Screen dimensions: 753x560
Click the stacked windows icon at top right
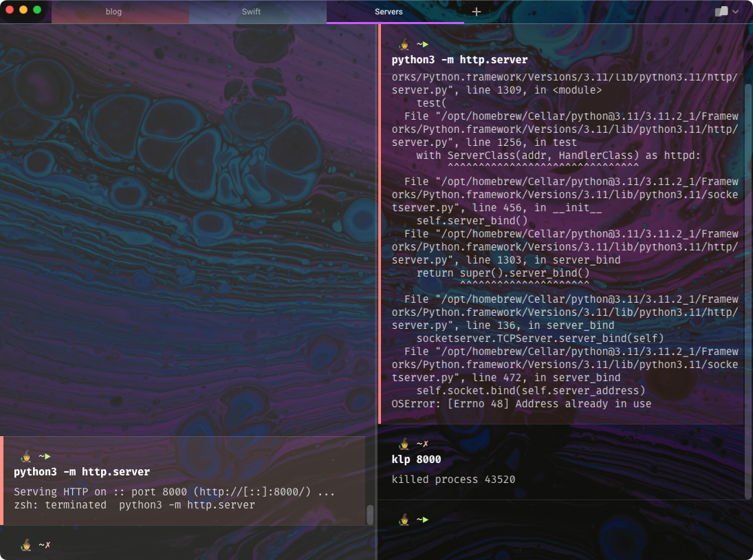721,12
